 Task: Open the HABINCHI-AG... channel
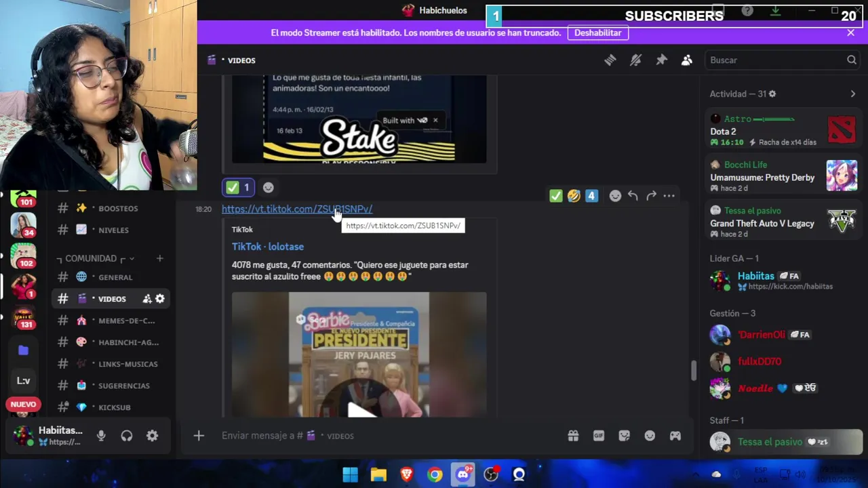click(111, 342)
